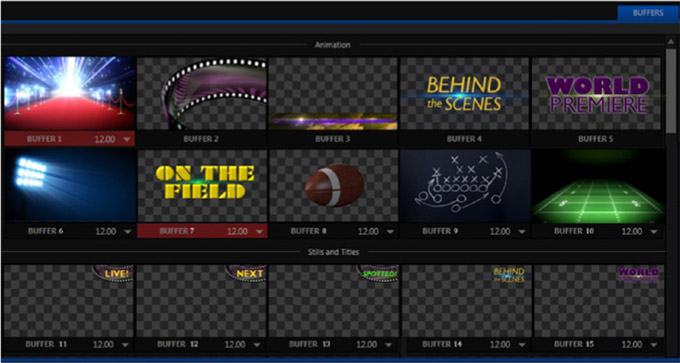Image resolution: width=680 pixels, height=363 pixels.
Task: Select the stadium lights thumbnail in Buffer 6
Action: pos(70,186)
